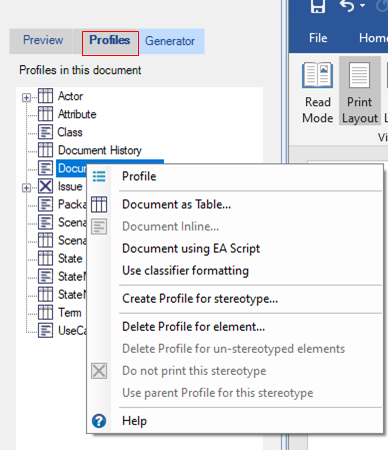Select the Print Layout view icon
The image size is (388, 450).
pyautogui.click(x=359, y=75)
